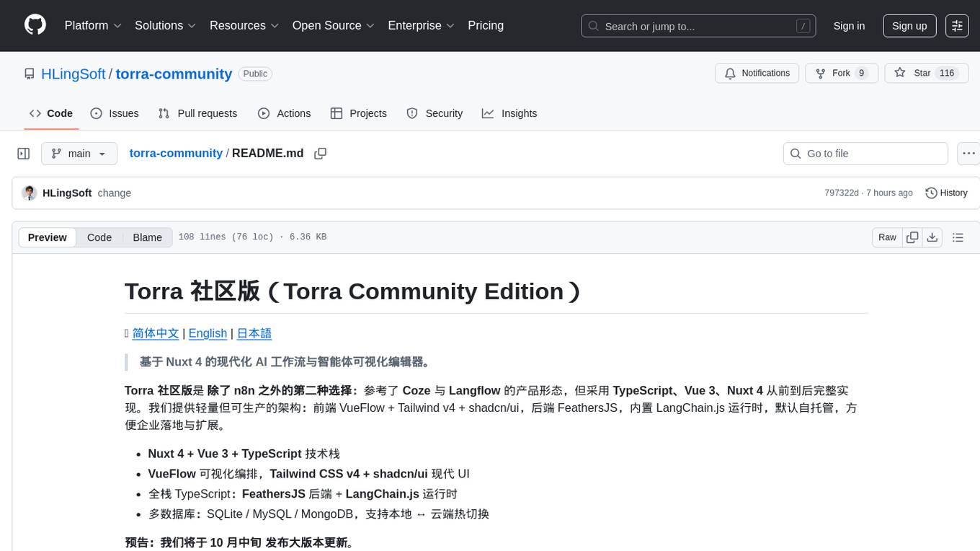
Task: Expand the Solutions menu
Action: point(166,25)
